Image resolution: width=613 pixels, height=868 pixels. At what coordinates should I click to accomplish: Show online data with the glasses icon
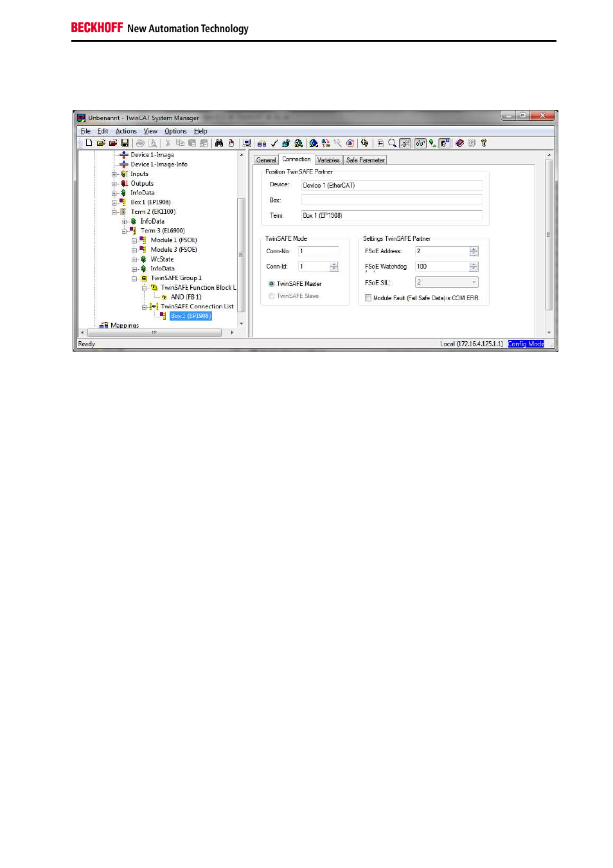[x=420, y=143]
